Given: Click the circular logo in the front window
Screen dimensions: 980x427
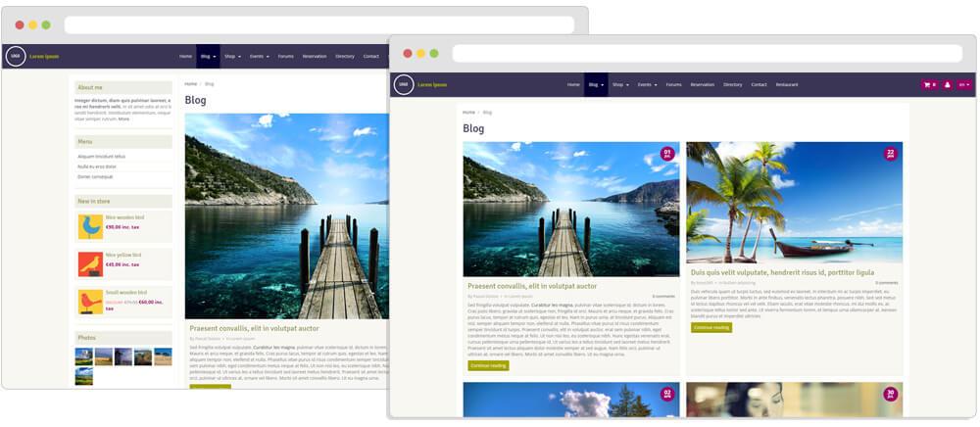Looking at the screenshot, I should 403,84.
